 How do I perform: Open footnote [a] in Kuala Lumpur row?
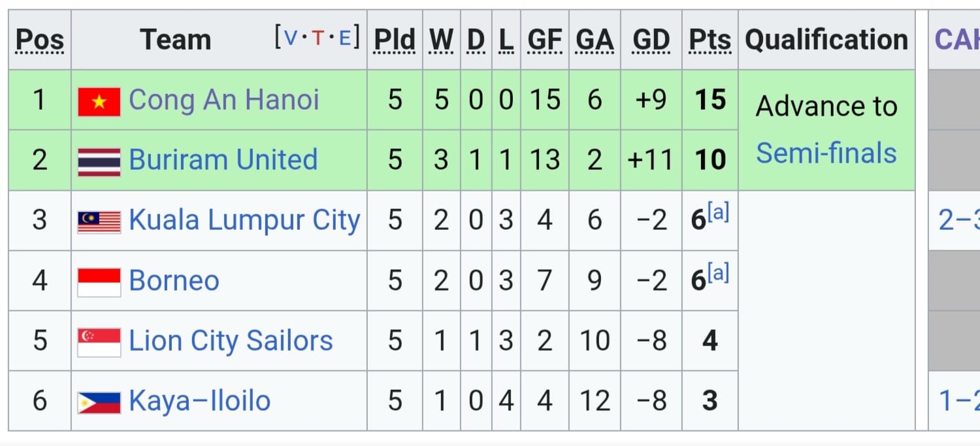[x=718, y=213]
